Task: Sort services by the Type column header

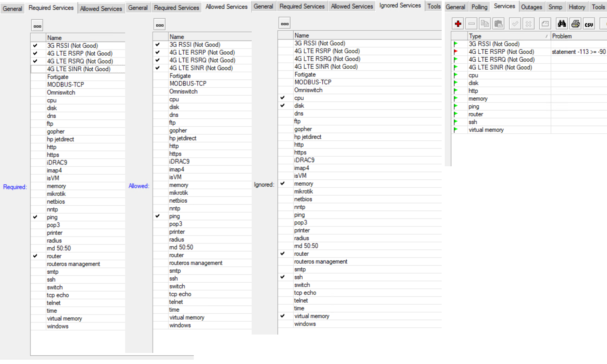Action: (509, 36)
